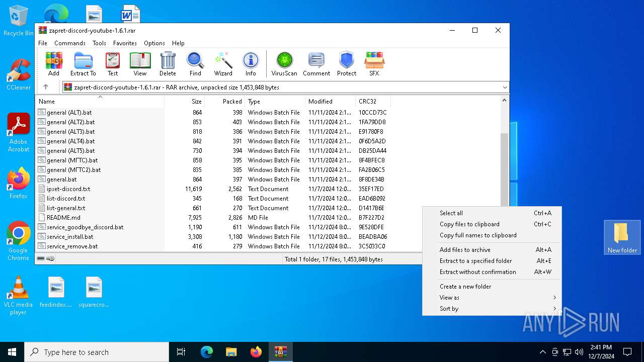Image resolution: width=644 pixels, height=362 pixels.
Task: Choose Extract to a specified folder
Action: coord(492,261)
